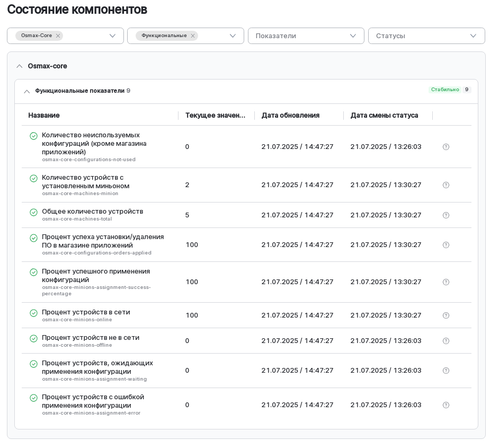Click help icon for osmax-core-machines-minion row

(446, 185)
